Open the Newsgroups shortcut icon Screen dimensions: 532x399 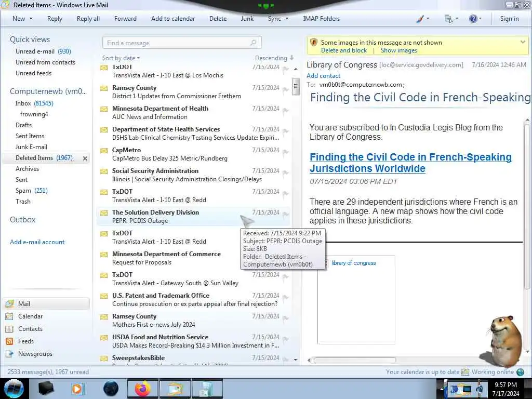point(9,354)
